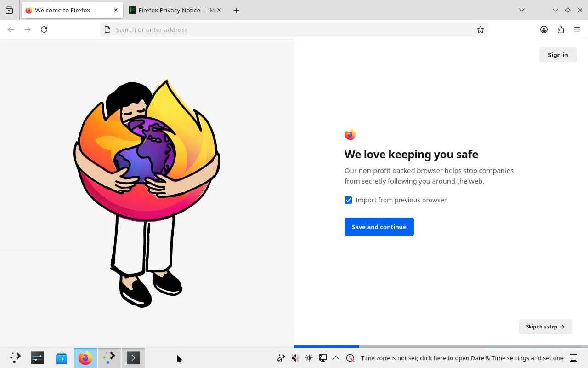Open the Extensions puzzle-piece icon
Screen dimensions: 588x368
(x=560, y=29)
